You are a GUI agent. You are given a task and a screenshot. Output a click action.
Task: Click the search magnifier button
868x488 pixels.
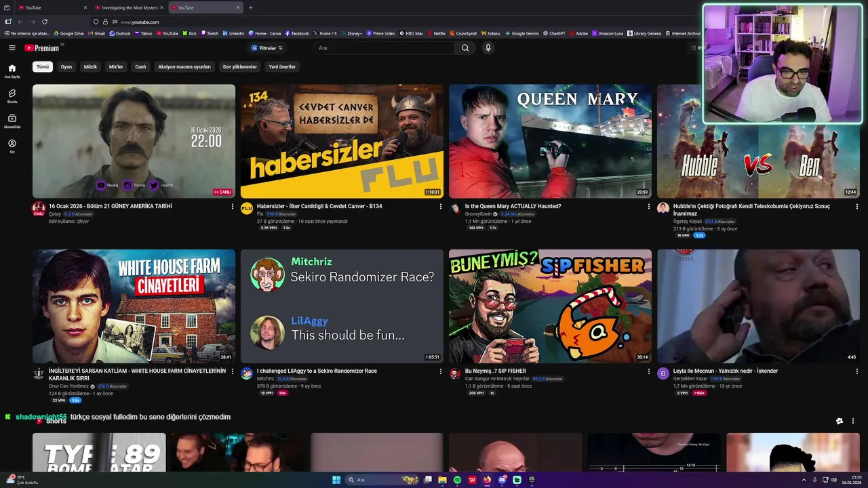[x=465, y=48]
